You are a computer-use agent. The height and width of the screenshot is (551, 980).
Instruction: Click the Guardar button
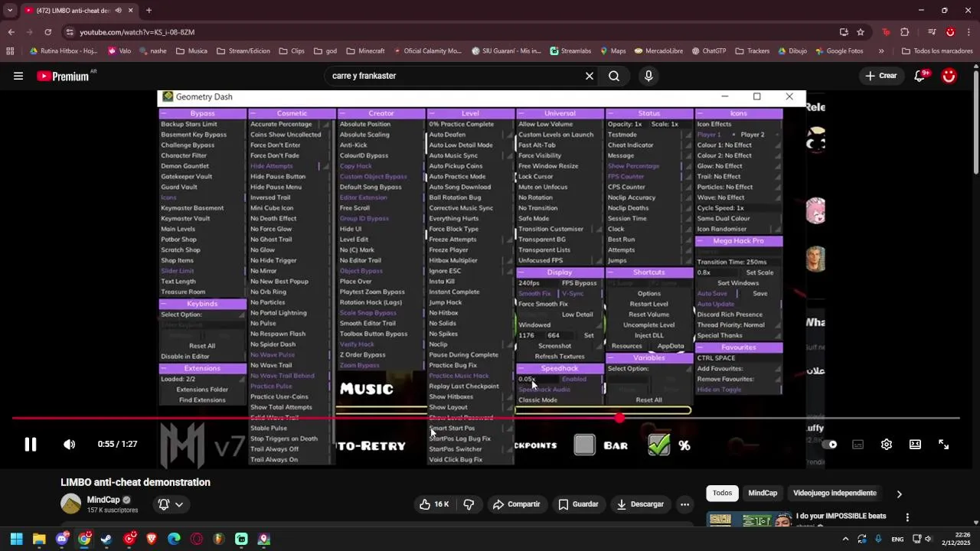578,504
